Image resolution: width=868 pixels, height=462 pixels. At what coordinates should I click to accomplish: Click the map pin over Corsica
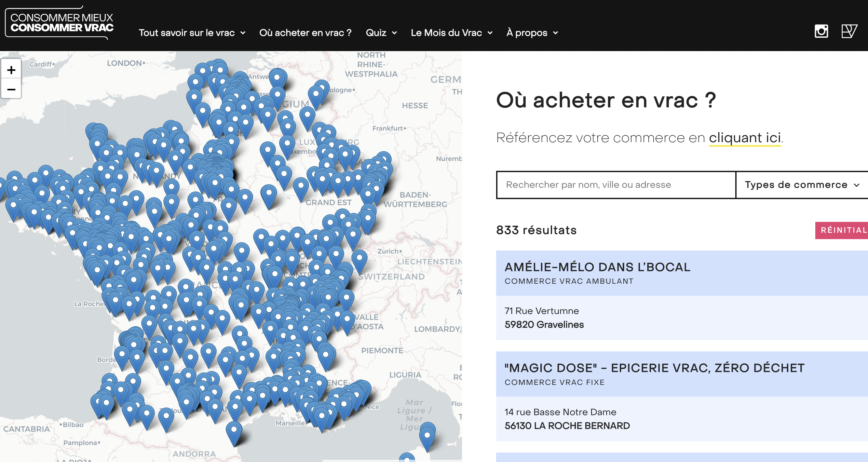(427, 435)
